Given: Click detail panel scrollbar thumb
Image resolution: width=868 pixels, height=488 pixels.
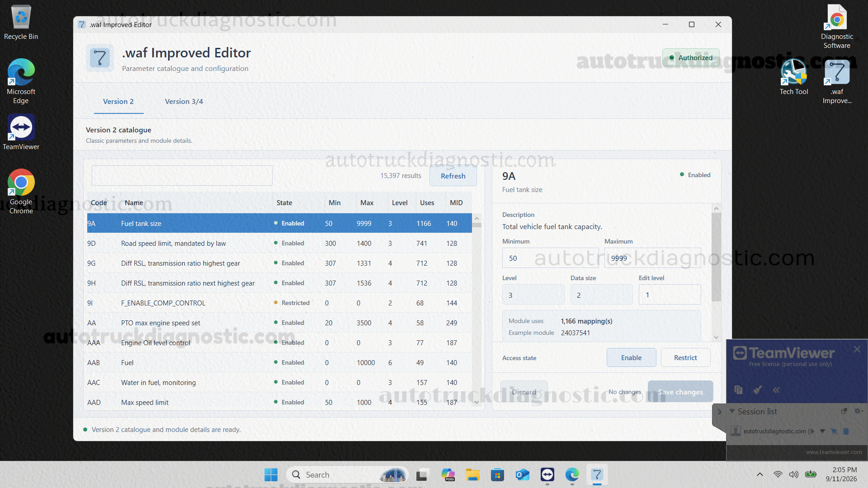Looking at the screenshot, I should (716, 257).
